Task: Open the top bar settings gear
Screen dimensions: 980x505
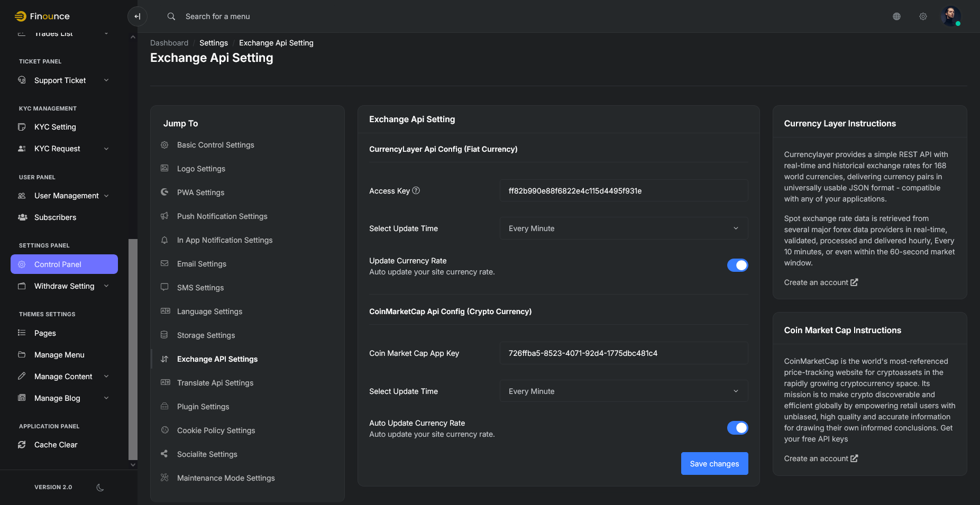Action: coord(923,16)
